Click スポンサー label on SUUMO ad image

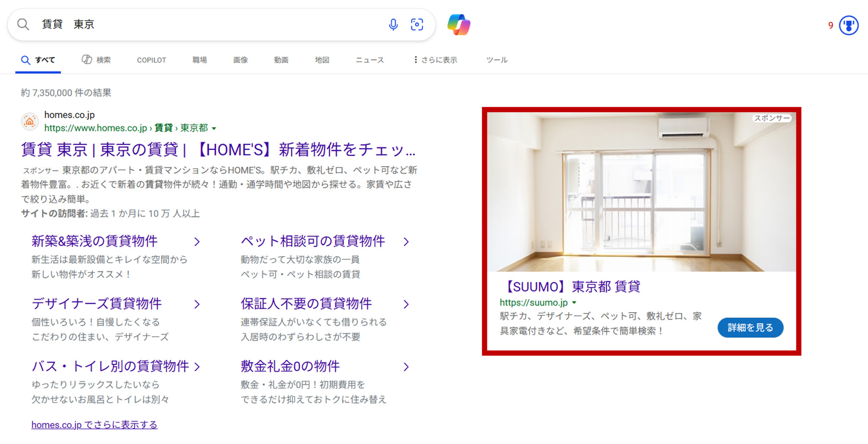click(x=772, y=118)
